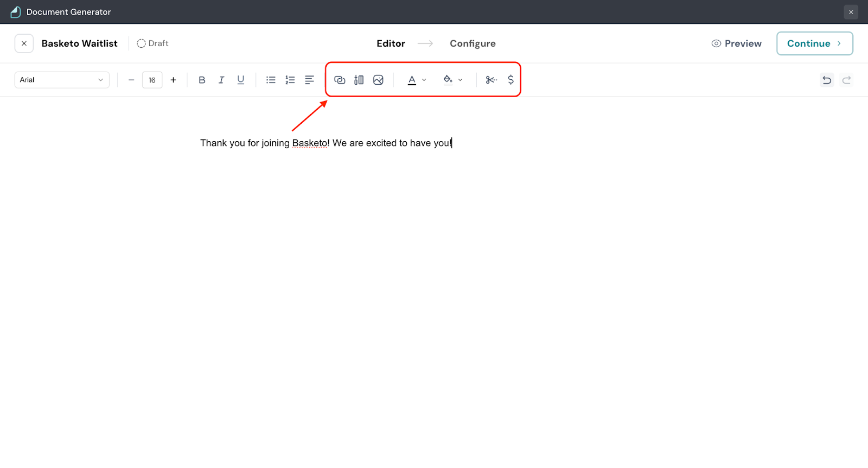Select the Editor step
Viewport: 868px width, 468px height.
tap(391, 43)
